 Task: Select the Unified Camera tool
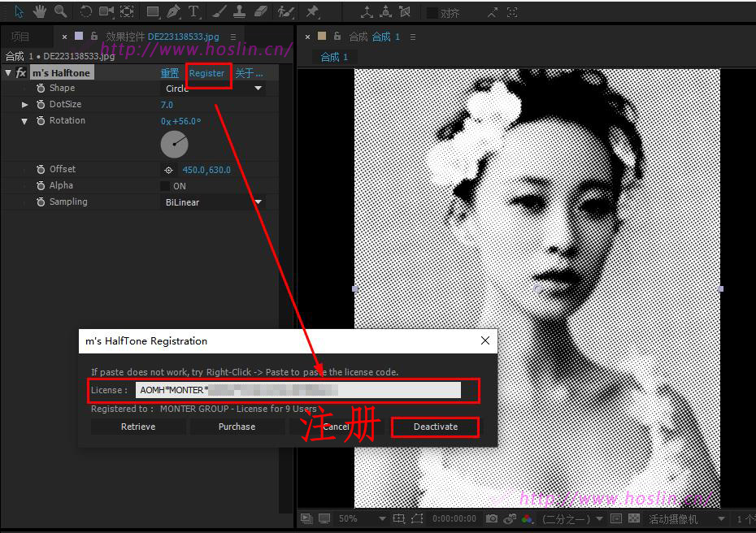coord(106,11)
